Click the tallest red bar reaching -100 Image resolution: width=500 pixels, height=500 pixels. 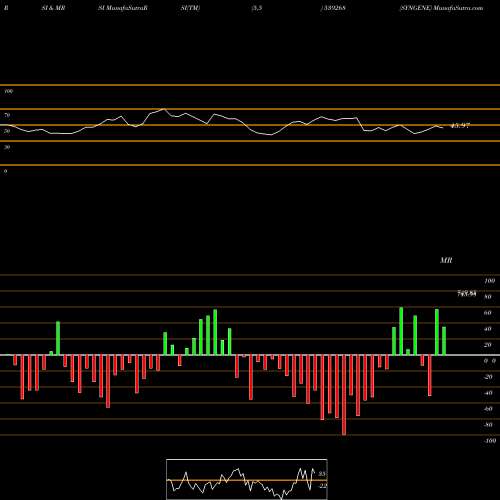(x=344, y=395)
